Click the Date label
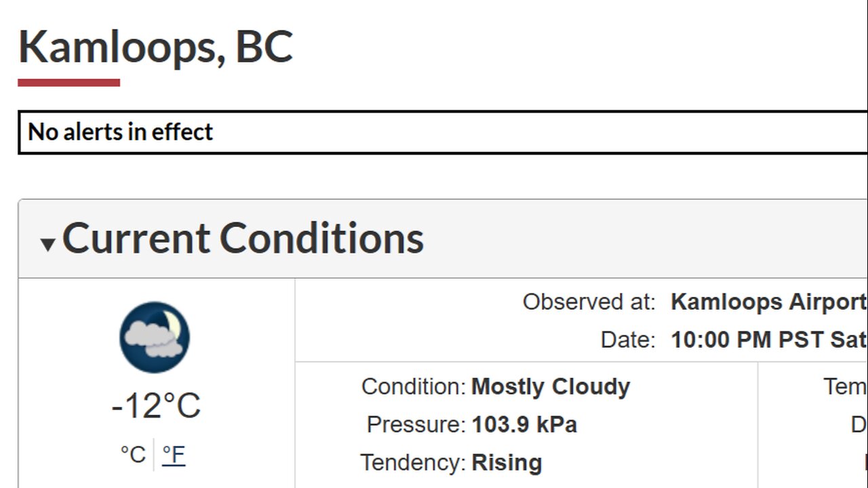 click(627, 340)
